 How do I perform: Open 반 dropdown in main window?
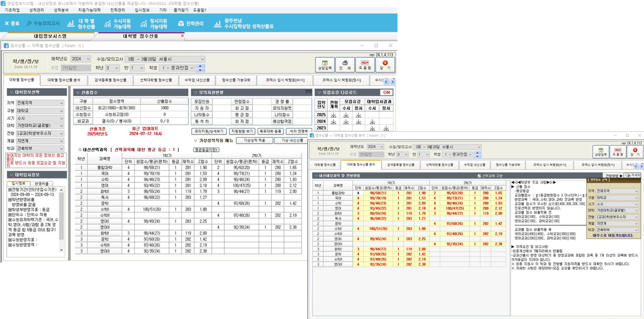137,68
